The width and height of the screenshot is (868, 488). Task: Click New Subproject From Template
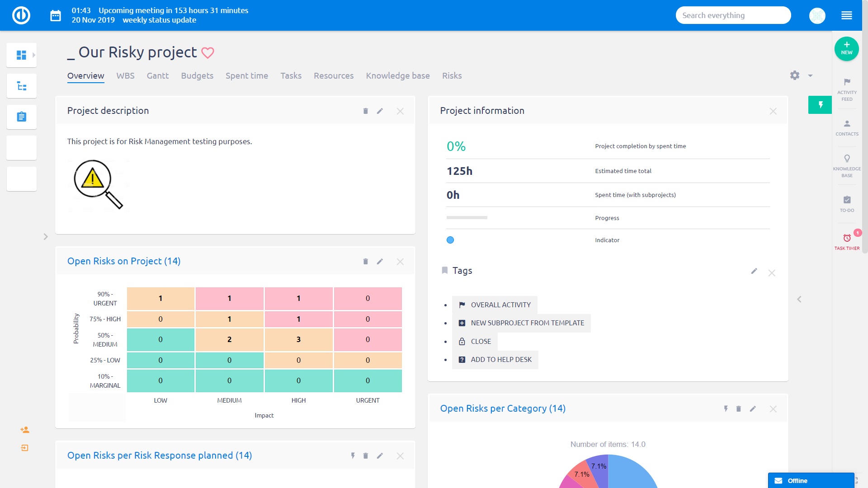pos(521,323)
